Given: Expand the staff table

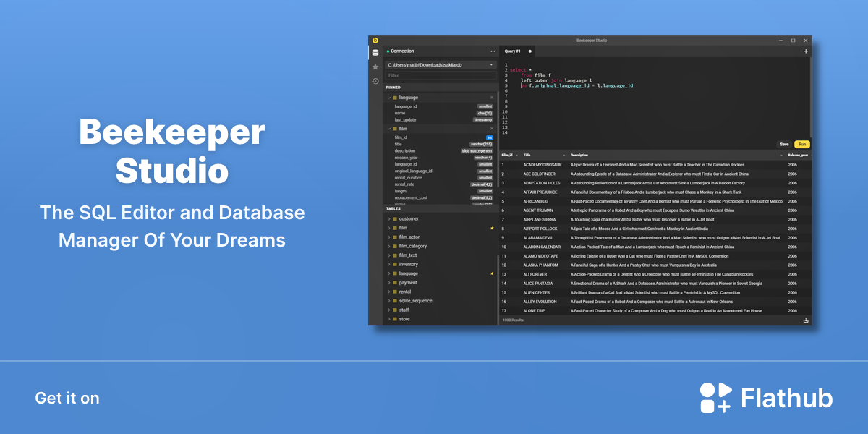Looking at the screenshot, I should (388, 310).
